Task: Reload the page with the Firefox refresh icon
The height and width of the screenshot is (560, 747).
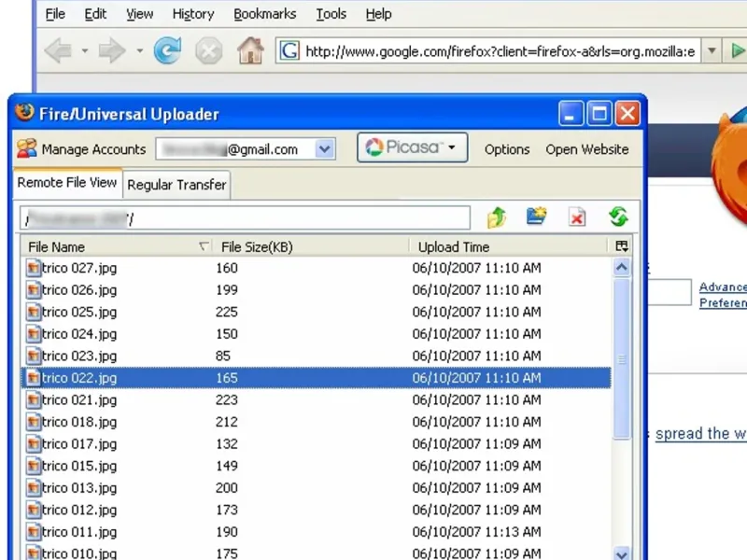Action: (168, 50)
